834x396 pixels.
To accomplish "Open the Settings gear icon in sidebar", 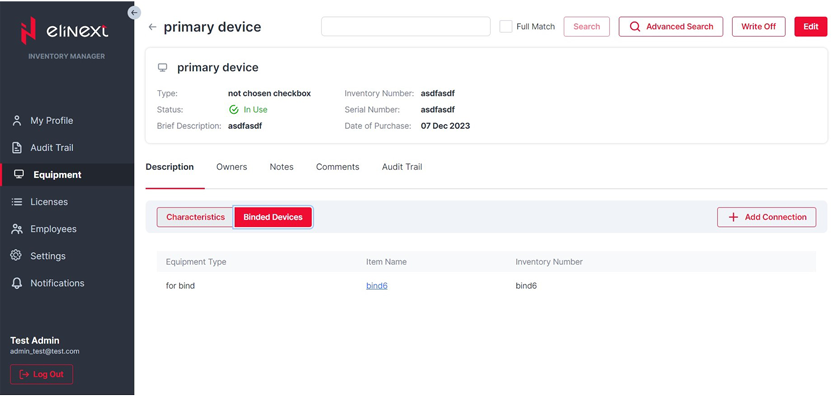I will pos(16,256).
